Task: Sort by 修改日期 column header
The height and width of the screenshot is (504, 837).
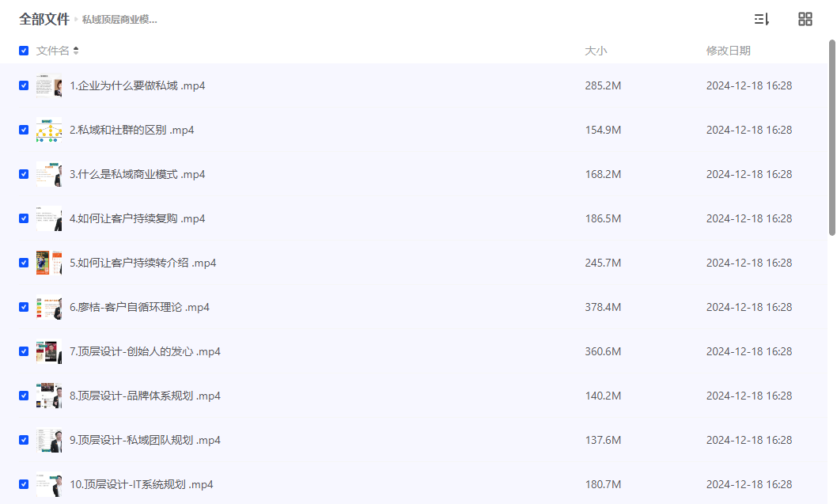Action: pos(728,51)
